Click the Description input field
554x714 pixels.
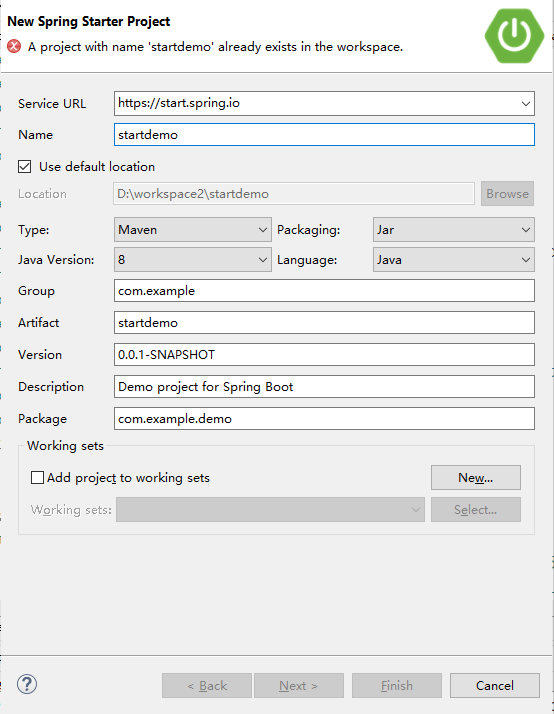(x=324, y=387)
